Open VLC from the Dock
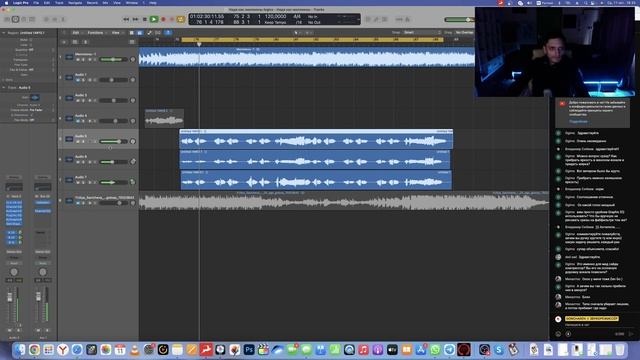The width and height of the screenshot is (640, 360). coord(134,350)
